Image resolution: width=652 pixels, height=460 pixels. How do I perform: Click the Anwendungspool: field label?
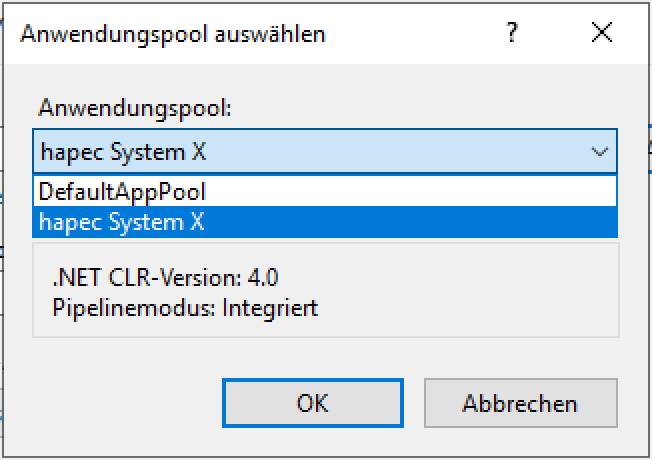135,108
